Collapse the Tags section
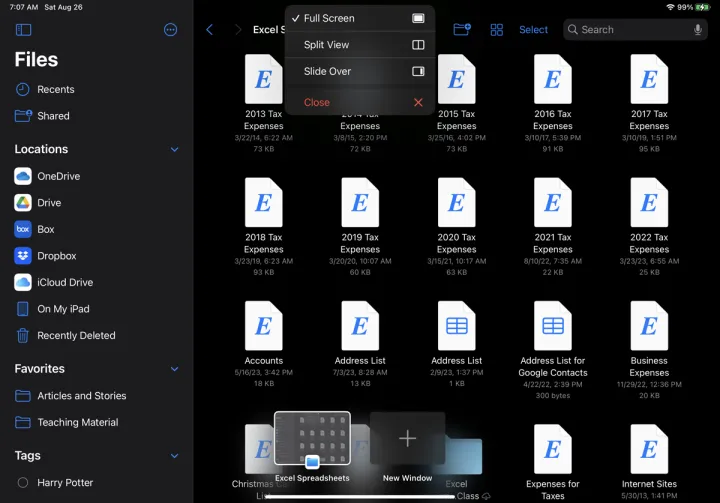Screen dimensions: 720x503 pos(174,456)
